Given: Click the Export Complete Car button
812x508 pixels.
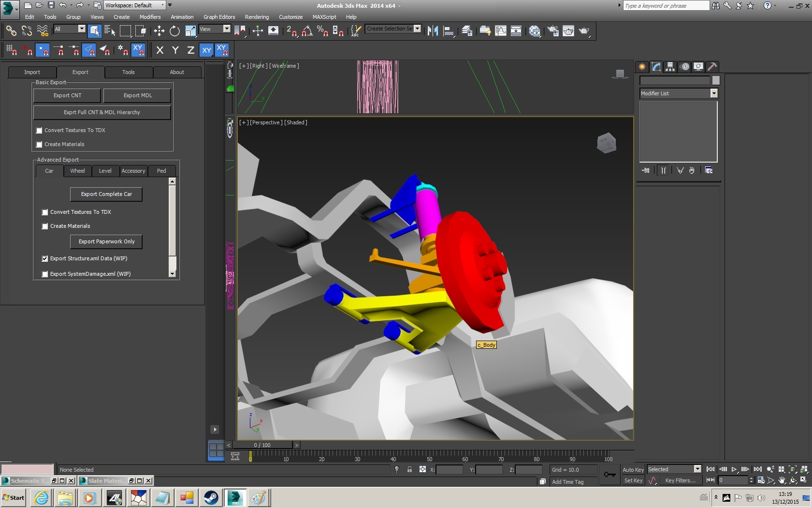Looking at the screenshot, I should (x=106, y=194).
